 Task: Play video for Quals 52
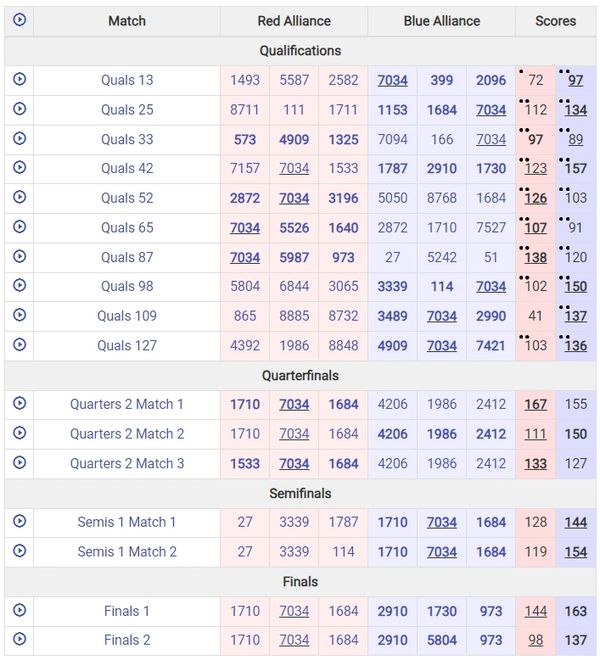(19, 198)
